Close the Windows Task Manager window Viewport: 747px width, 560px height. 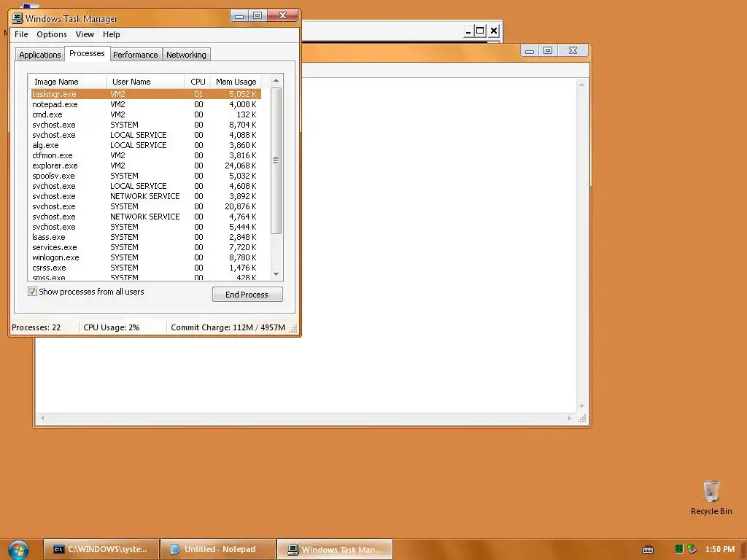click(282, 16)
